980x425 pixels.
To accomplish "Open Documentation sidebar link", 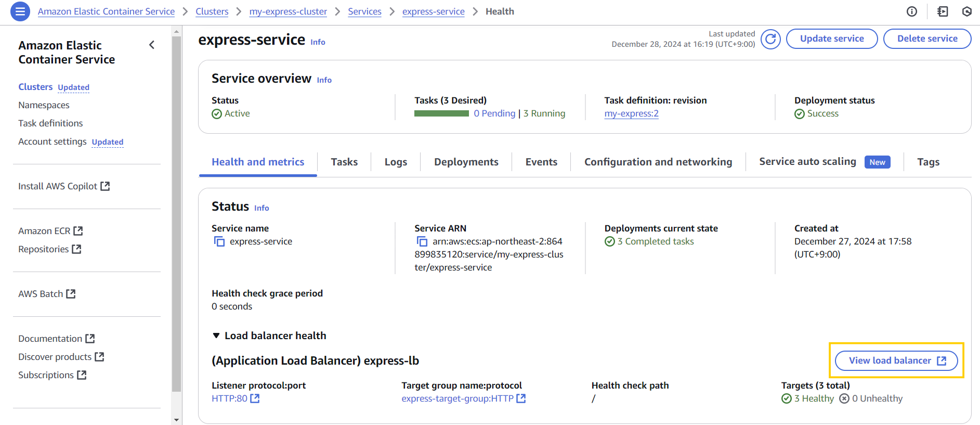I will pos(50,339).
